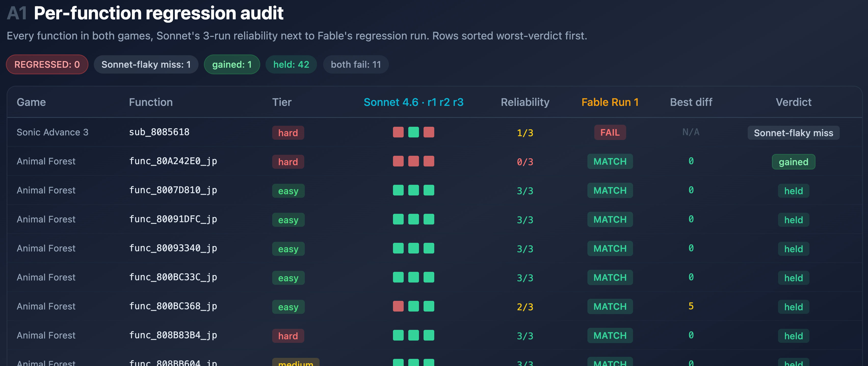The width and height of the screenshot is (868, 366).
Task: Click the REGRESSED: 0 pill
Action: (47, 64)
